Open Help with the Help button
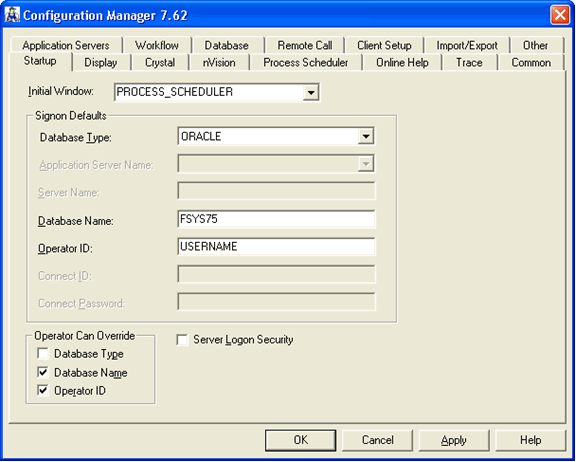The height and width of the screenshot is (462, 576). coord(530,440)
